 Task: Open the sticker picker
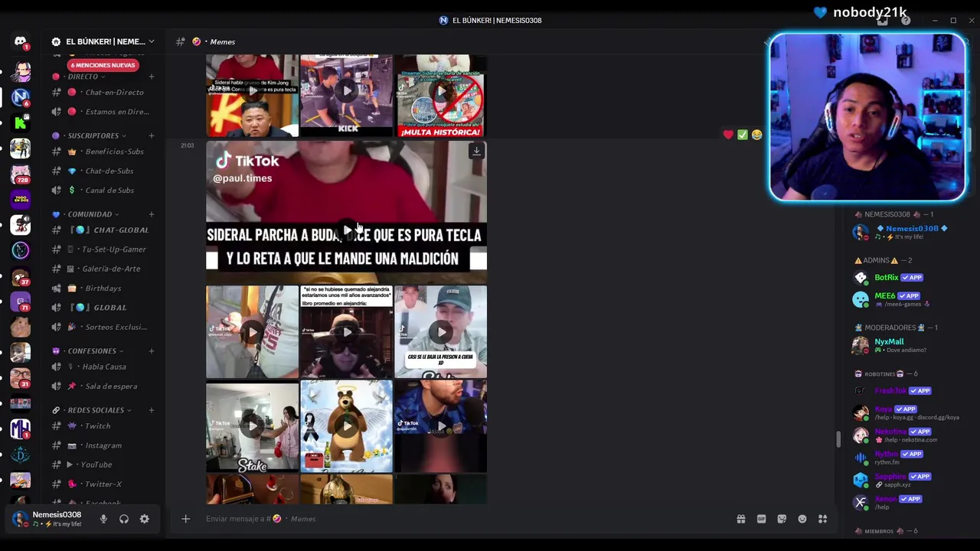pos(782,519)
